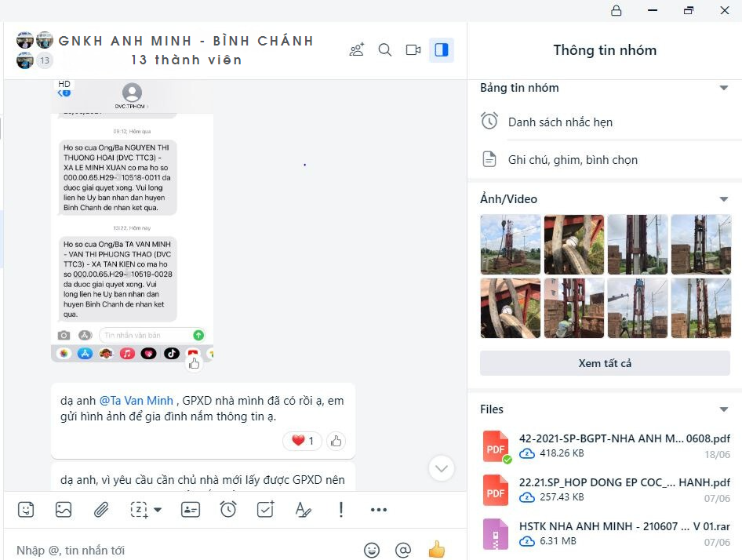Create a reminder with alarm clock icon

[228, 509]
